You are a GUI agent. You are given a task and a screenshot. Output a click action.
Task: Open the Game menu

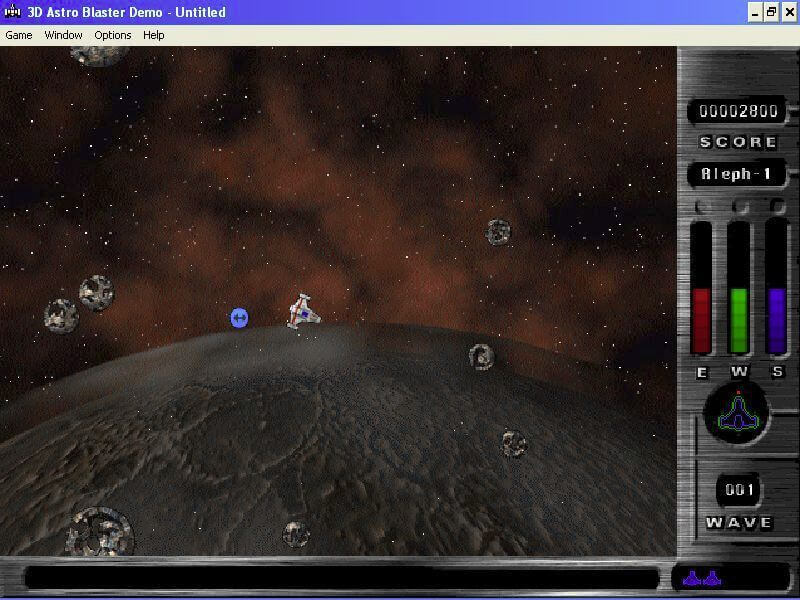click(x=19, y=35)
